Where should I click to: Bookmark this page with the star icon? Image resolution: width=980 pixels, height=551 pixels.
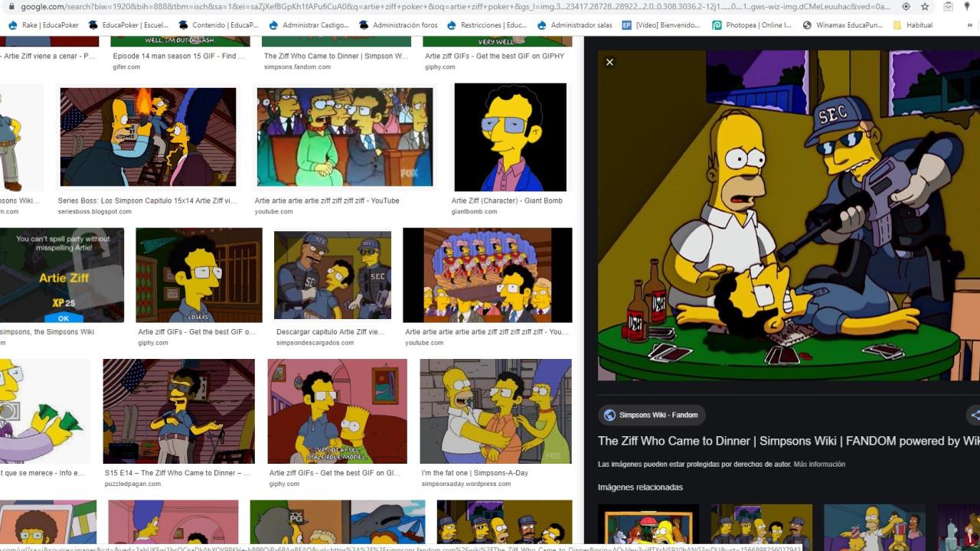(925, 6)
